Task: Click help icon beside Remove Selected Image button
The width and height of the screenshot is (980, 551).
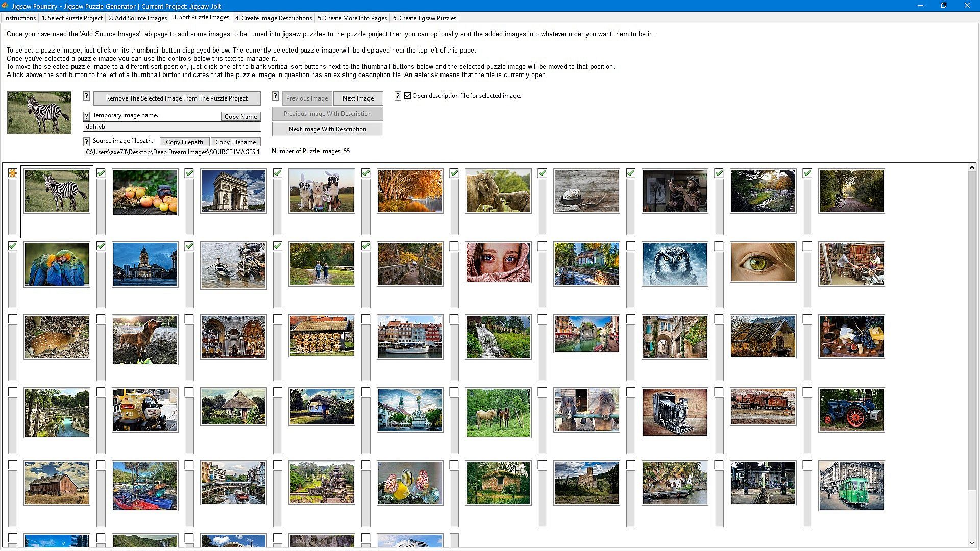Action: click(x=86, y=96)
